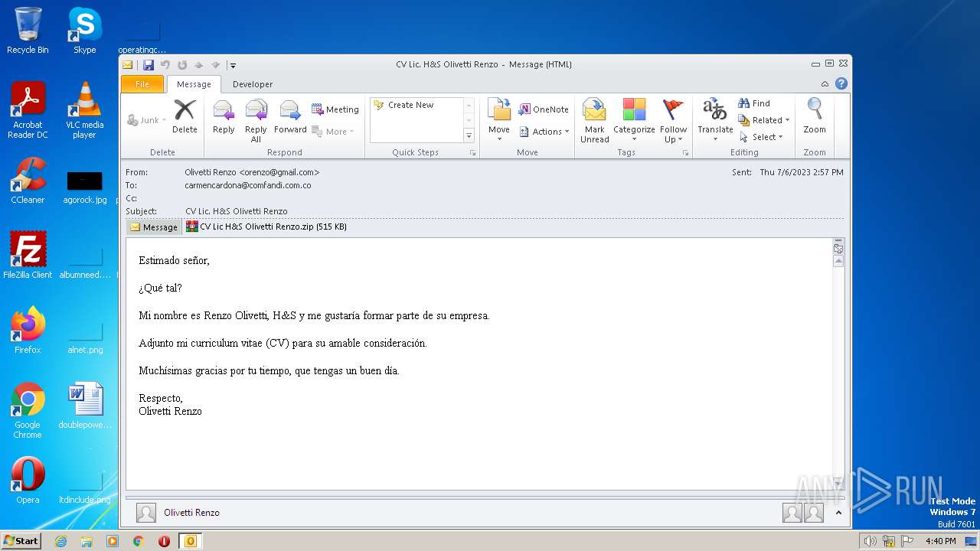Launch Internet Explorer from the taskbar

[x=60, y=541]
